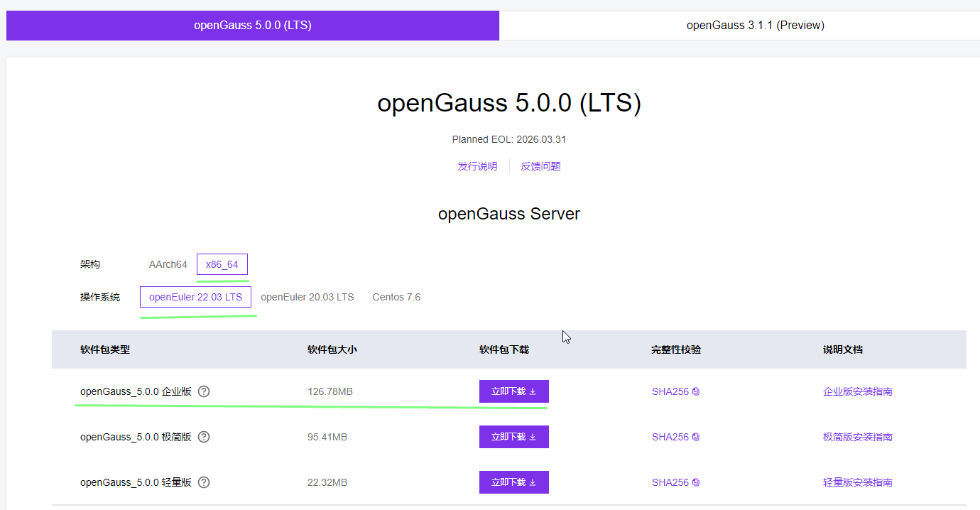Click the download arrow on the 轻量版 row

pyautogui.click(x=533, y=482)
